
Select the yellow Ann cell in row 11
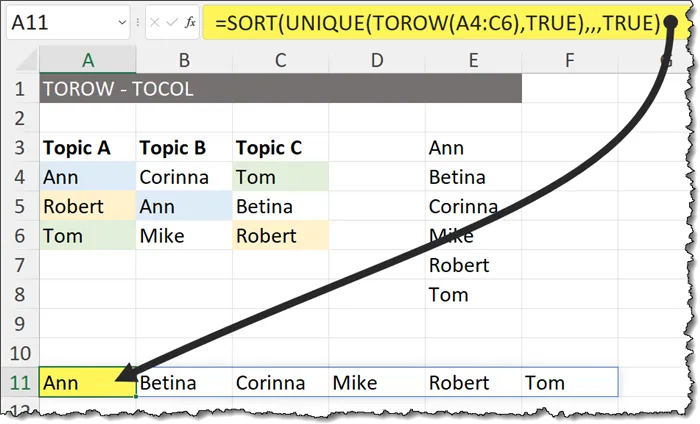pyautogui.click(x=88, y=382)
